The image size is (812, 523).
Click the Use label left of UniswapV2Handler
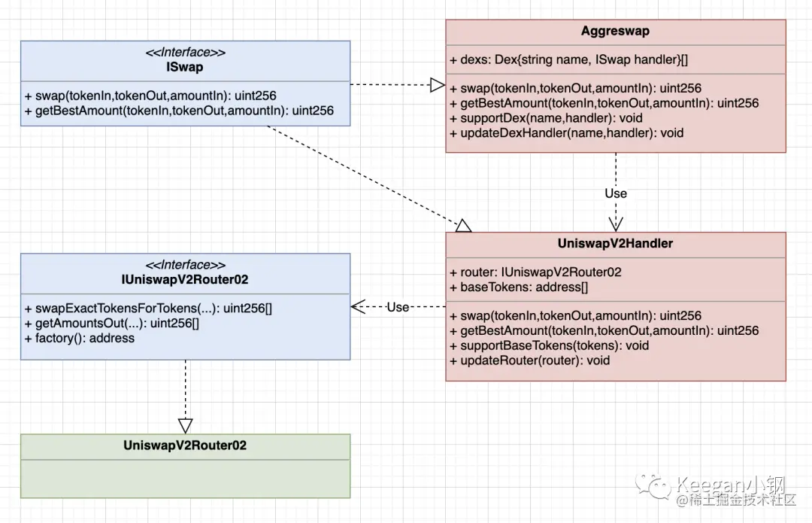398,307
